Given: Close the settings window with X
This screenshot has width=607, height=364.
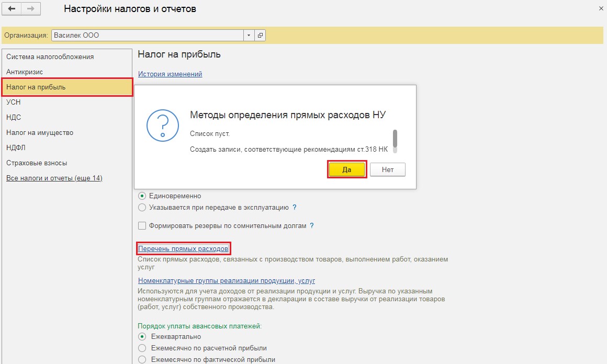Looking at the screenshot, I should pos(600,9).
